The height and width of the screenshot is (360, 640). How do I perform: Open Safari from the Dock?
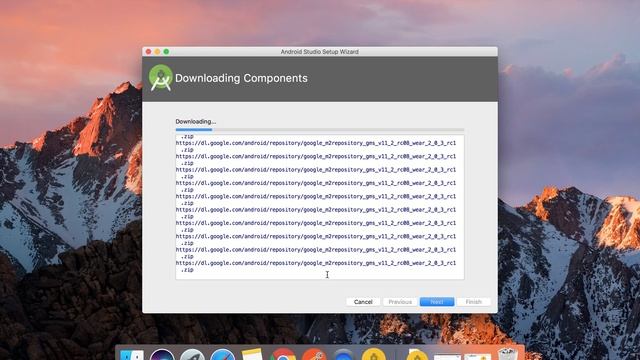[222, 355]
